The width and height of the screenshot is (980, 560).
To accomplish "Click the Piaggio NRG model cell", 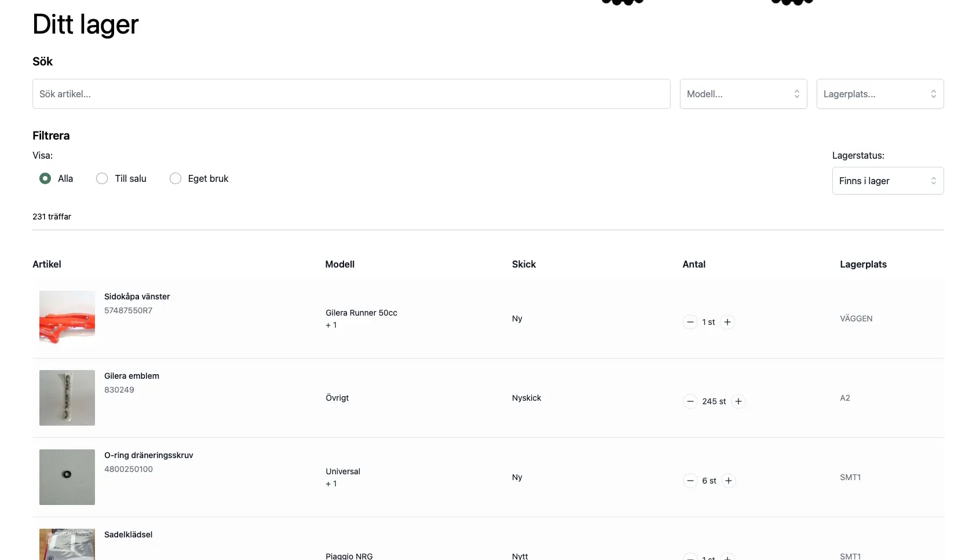I will click(x=349, y=556).
